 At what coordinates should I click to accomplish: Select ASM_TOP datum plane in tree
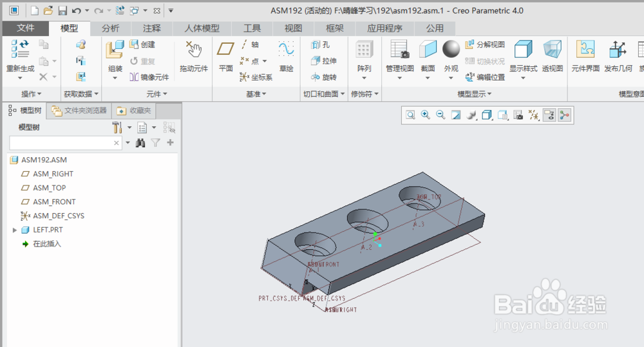click(x=50, y=188)
